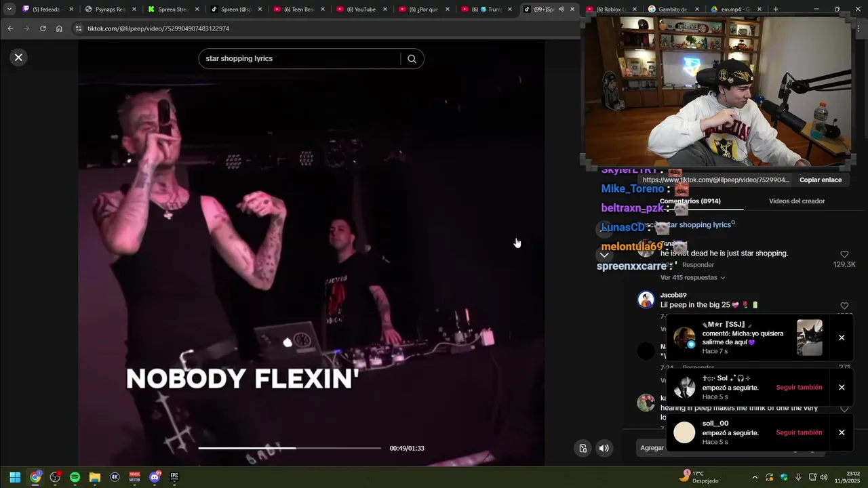The image size is (868, 488).
Task: Switch to the '(6) YouTube' tab
Action: [361, 9]
